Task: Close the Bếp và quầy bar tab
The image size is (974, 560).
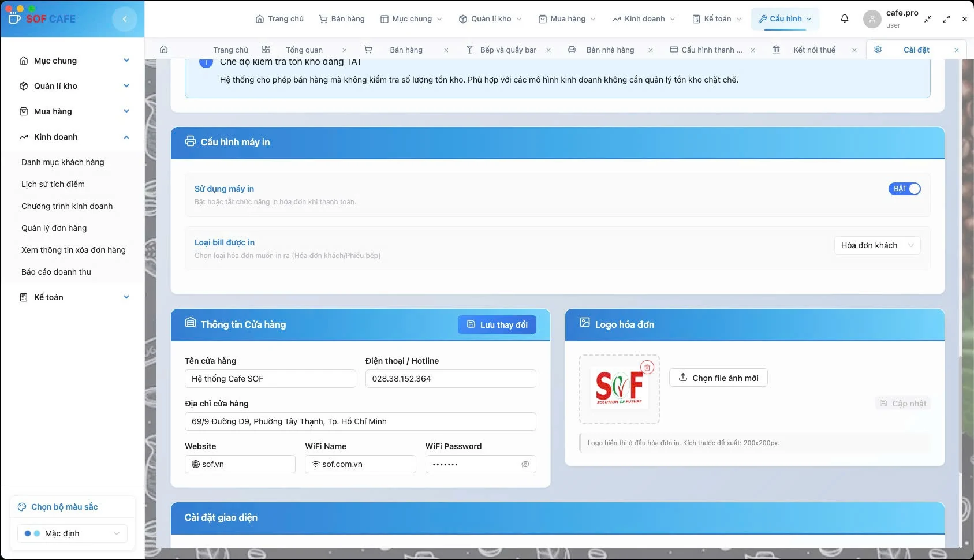Action: point(548,50)
